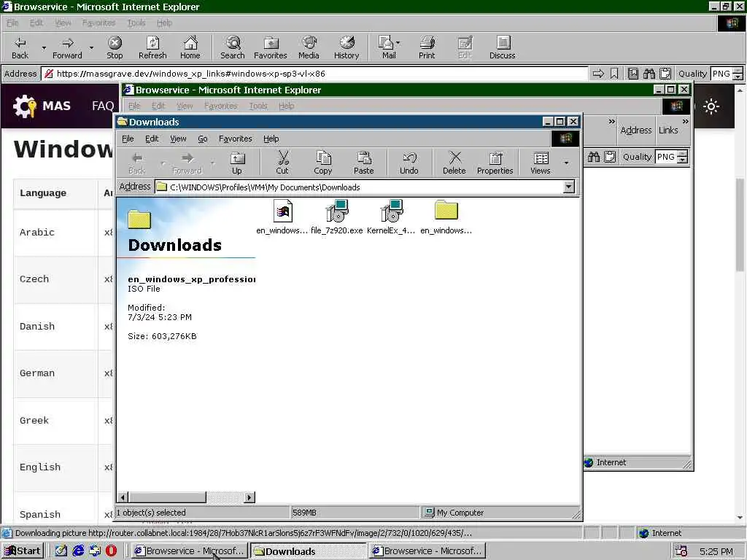
Task: Step down the Quality selector in main IE toolbar
Action: point(738,77)
